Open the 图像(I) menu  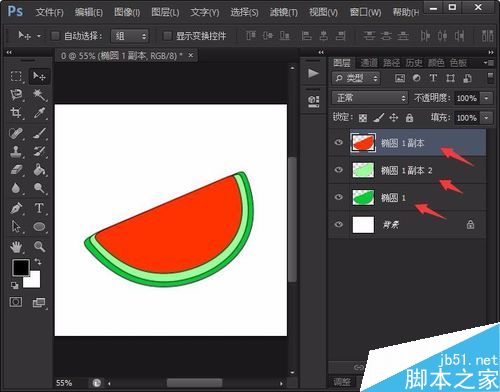tap(127, 13)
